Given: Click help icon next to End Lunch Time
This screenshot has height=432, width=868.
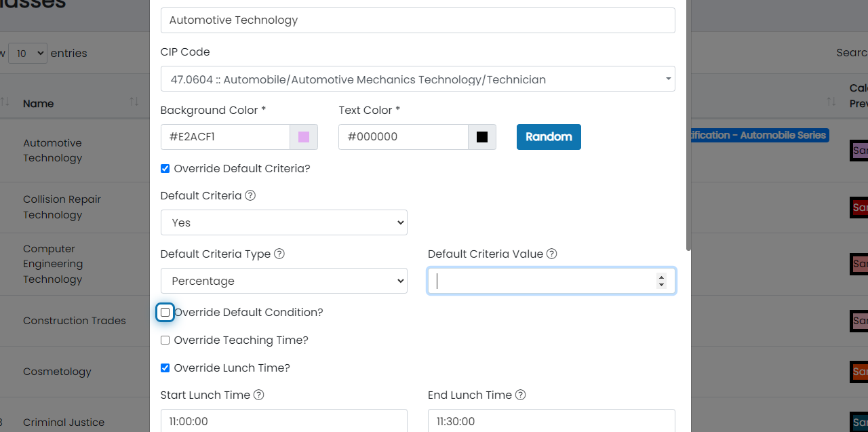Looking at the screenshot, I should pyautogui.click(x=520, y=395).
